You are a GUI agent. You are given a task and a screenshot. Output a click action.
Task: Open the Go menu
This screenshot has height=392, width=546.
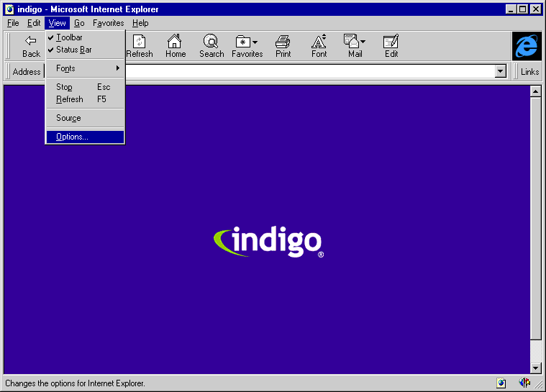[x=79, y=23]
